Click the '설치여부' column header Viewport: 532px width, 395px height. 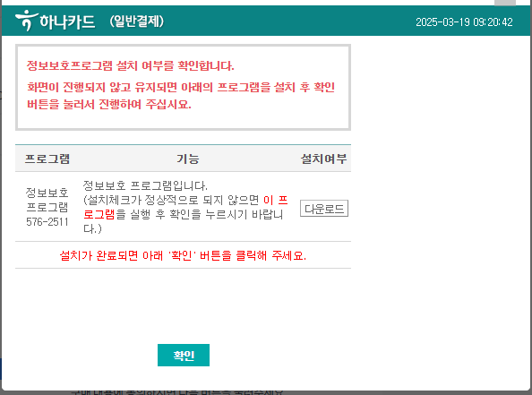323,159
